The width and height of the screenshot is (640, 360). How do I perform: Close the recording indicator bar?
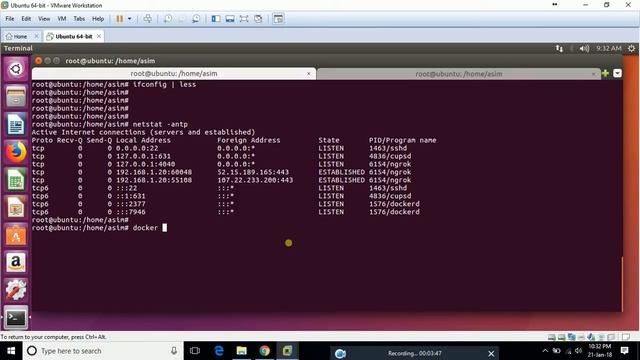click(491, 353)
